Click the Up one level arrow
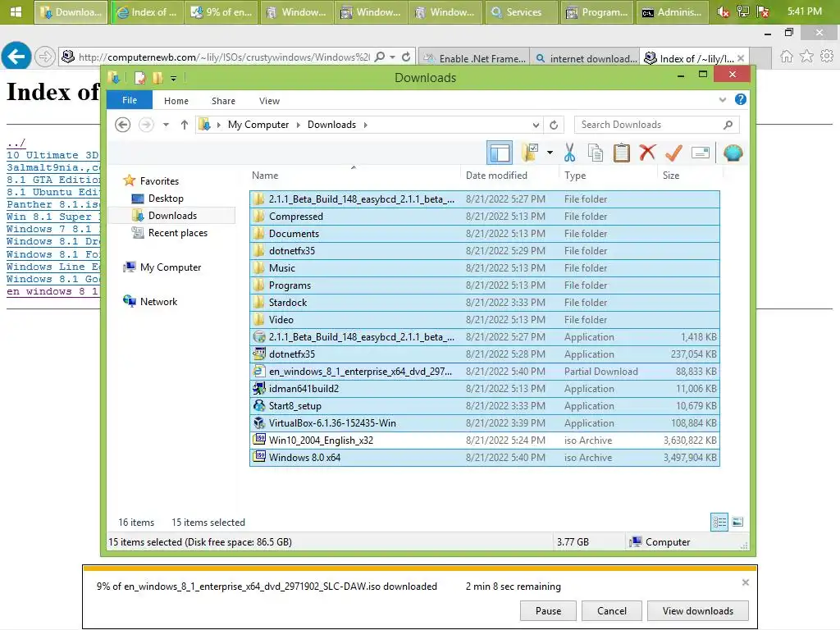The width and height of the screenshot is (840, 630). 185,125
